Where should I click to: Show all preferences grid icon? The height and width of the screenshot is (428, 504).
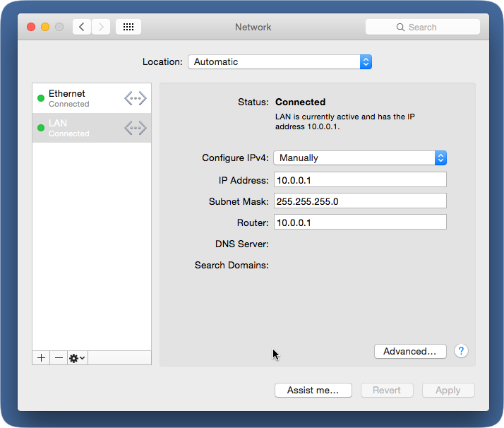click(x=128, y=27)
